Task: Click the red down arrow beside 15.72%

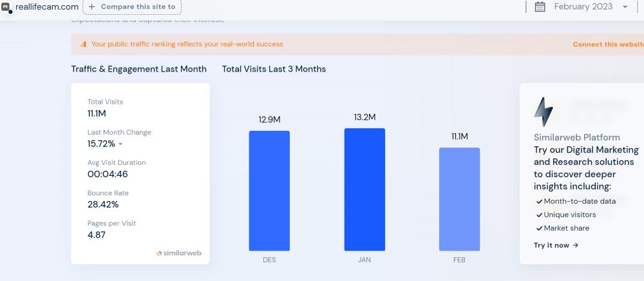Action: 120,144
